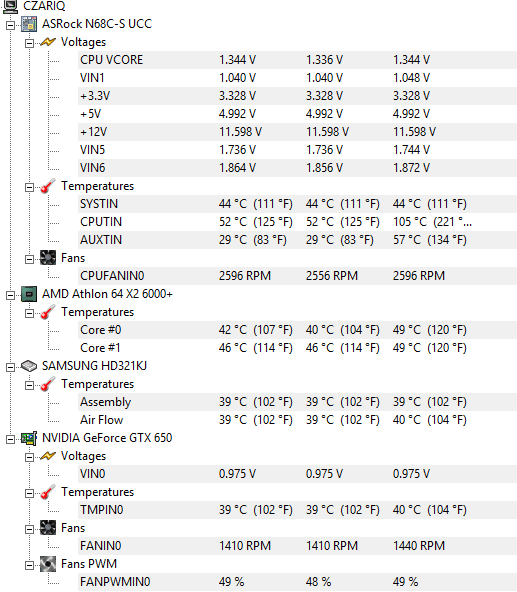
Task: Select the CPU VCORE row label
Action: 111,60
